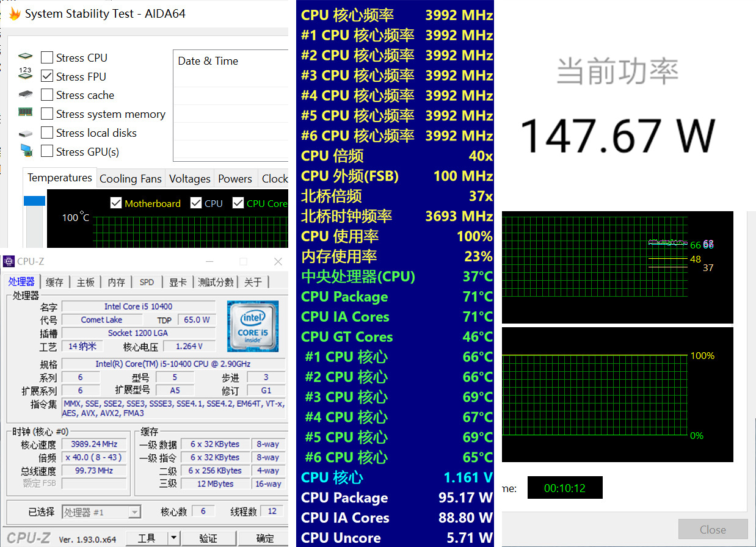Screen dimensions: 756x547
Task: Click the CPU Package 95.17 W reading
Action: tap(397, 498)
